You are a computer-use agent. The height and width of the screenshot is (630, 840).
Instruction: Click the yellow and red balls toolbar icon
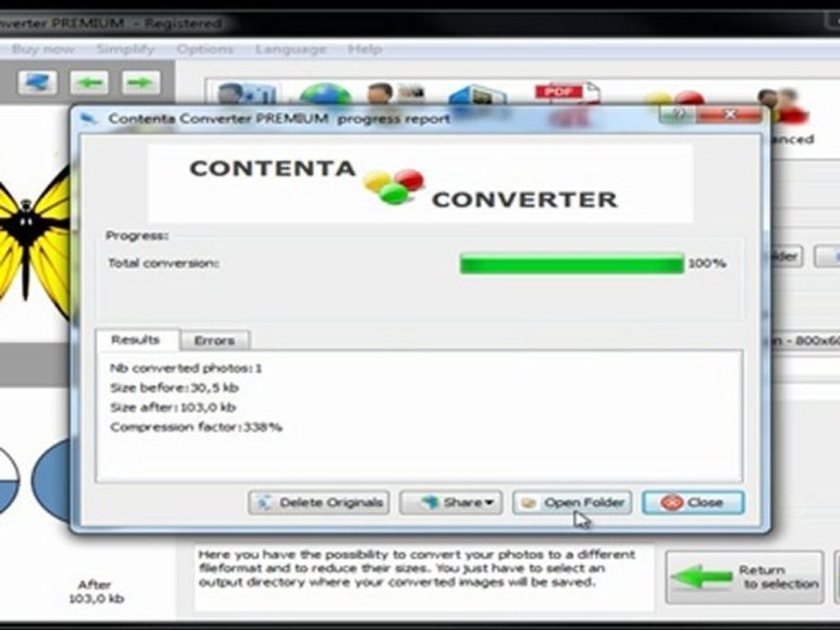coord(675,97)
